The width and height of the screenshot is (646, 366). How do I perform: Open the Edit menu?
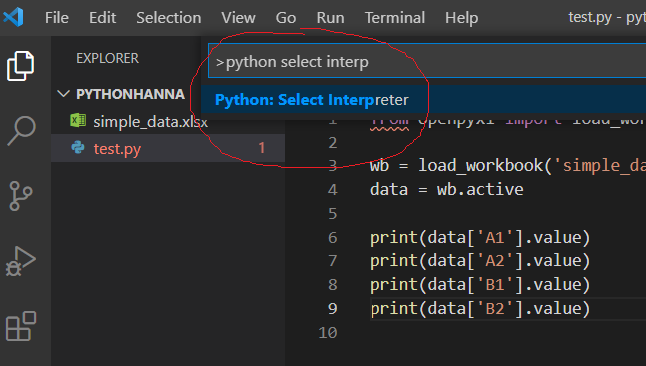point(103,18)
